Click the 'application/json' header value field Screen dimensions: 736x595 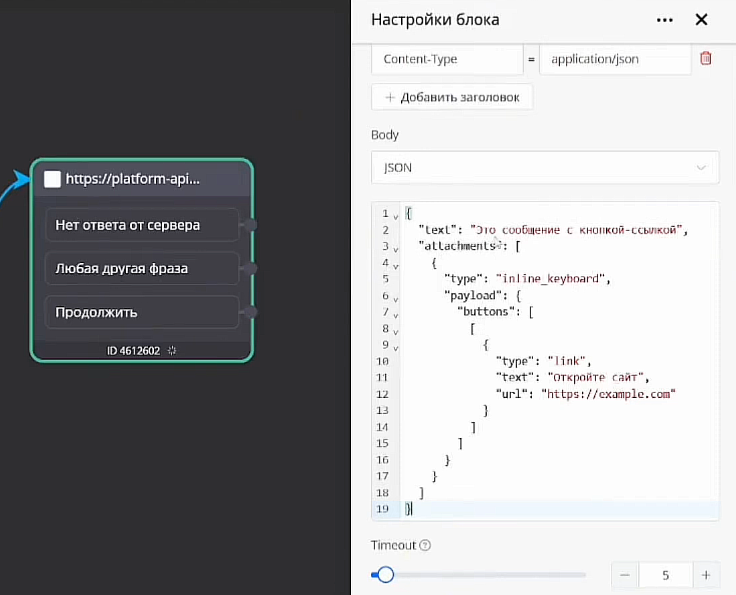tap(614, 59)
